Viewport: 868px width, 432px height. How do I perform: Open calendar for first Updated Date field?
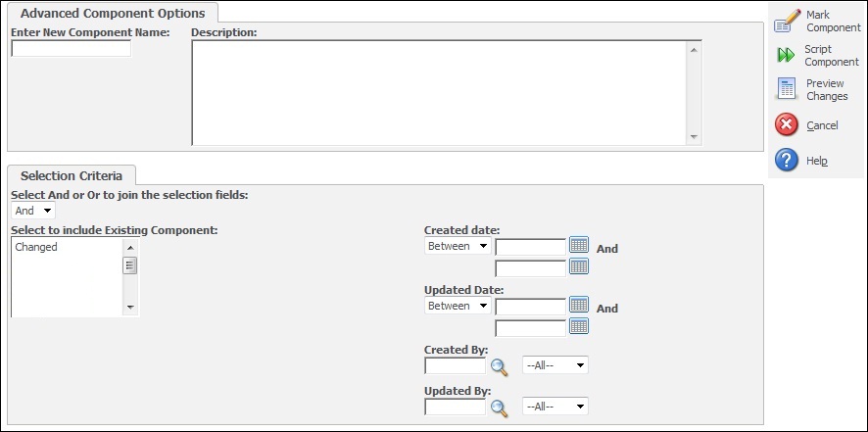579,305
